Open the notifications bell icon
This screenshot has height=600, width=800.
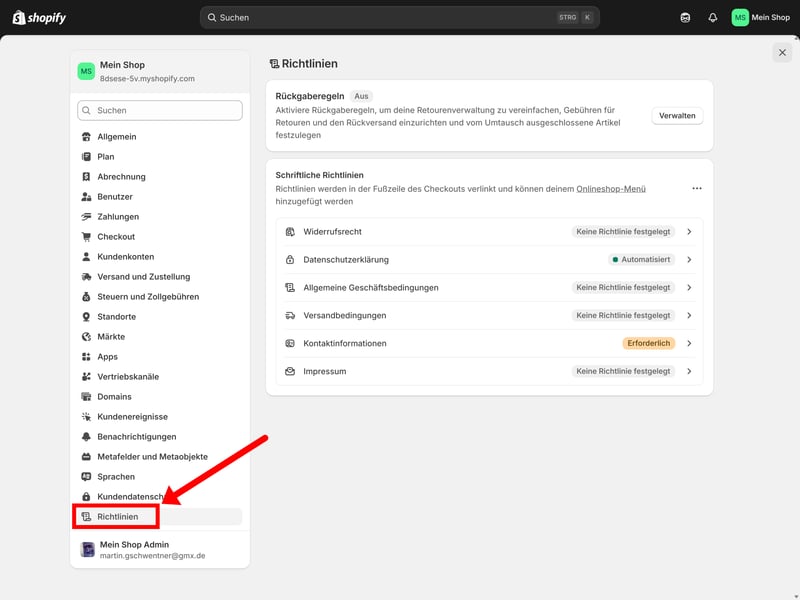pos(713,17)
